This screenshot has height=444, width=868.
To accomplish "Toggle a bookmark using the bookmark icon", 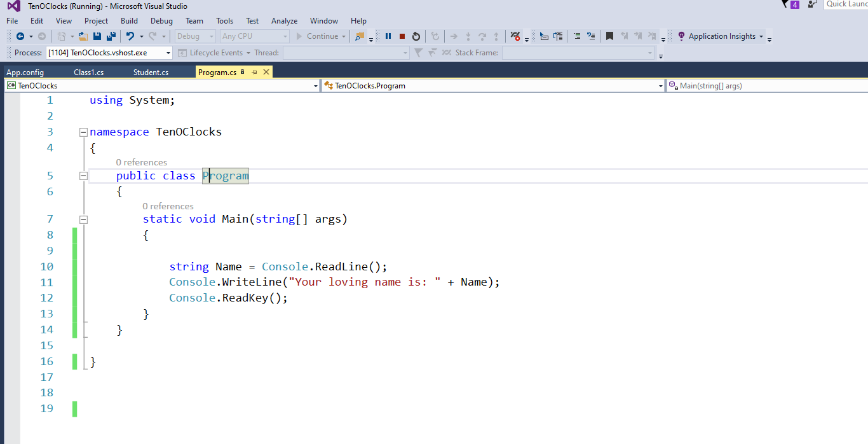I will point(609,36).
